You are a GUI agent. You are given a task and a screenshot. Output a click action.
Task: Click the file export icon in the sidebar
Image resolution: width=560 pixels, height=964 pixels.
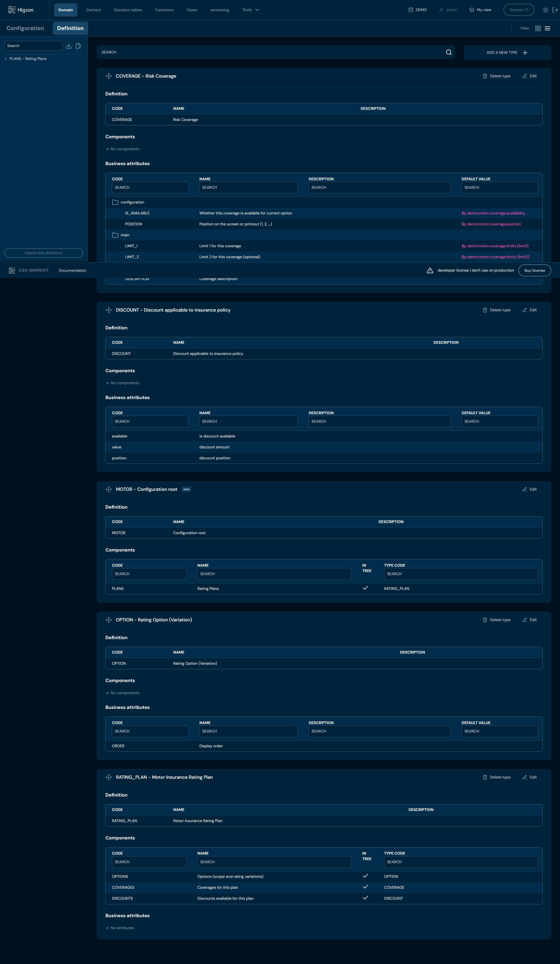pyautogui.click(x=78, y=46)
